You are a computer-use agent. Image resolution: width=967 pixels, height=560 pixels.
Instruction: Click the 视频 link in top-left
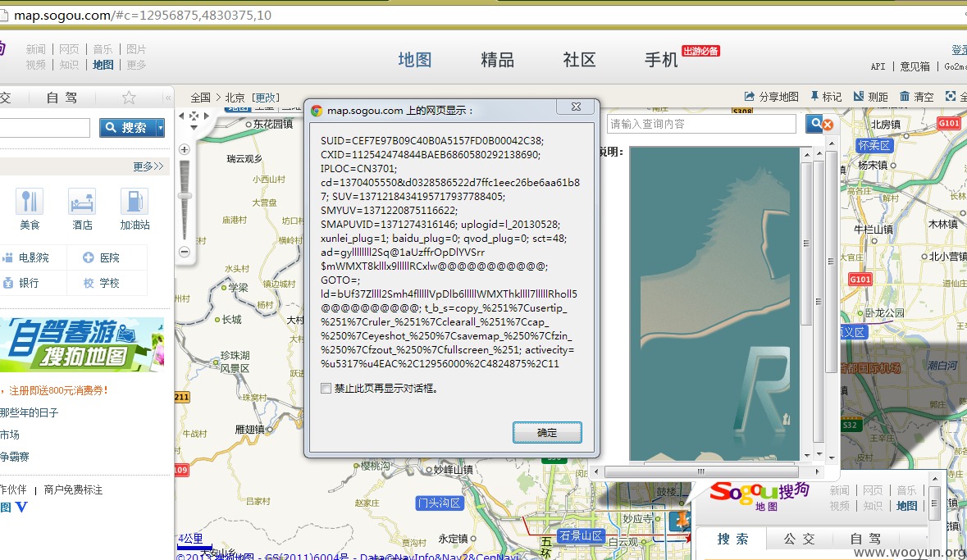(36, 65)
